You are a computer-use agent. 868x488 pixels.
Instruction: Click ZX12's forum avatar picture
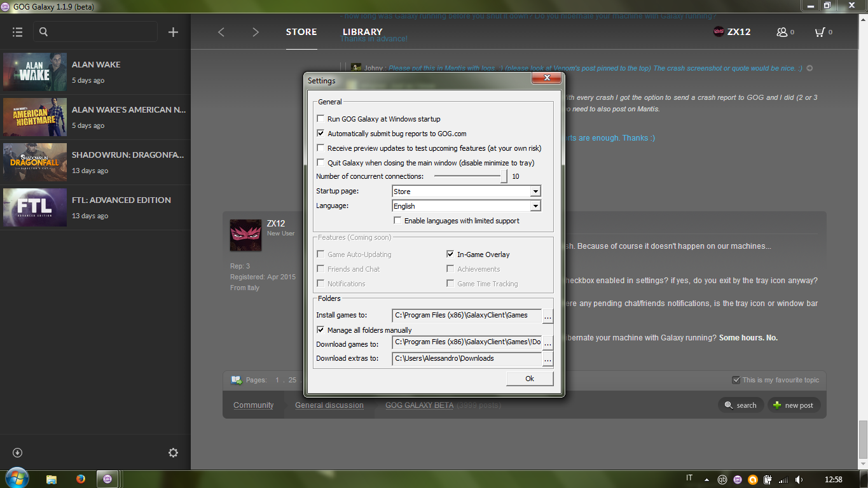245,235
